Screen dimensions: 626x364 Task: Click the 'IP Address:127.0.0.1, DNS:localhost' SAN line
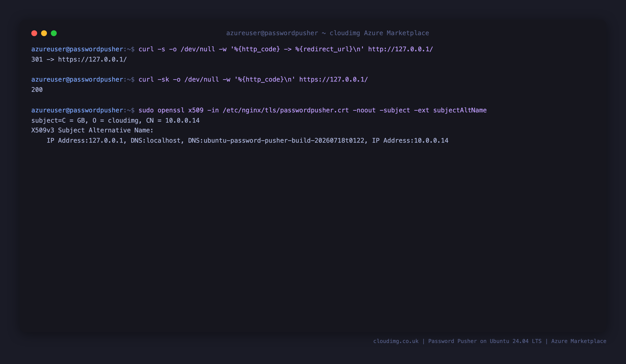click(247, 140)
